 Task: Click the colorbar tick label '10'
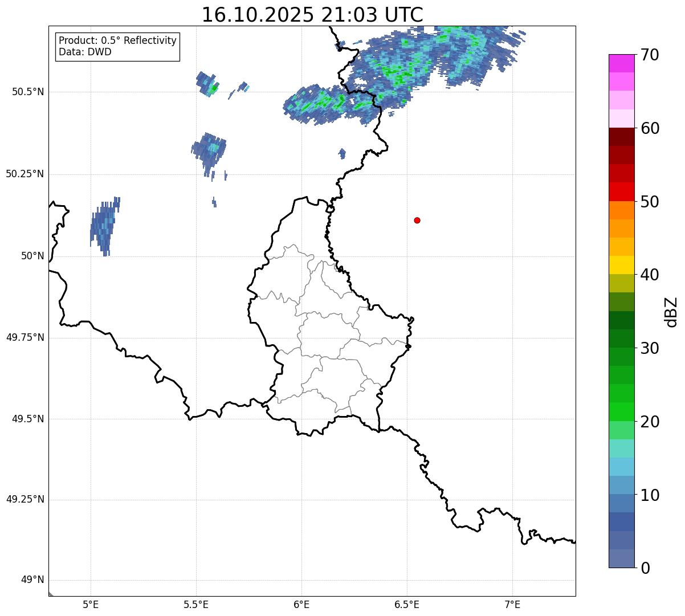(650, 495)
